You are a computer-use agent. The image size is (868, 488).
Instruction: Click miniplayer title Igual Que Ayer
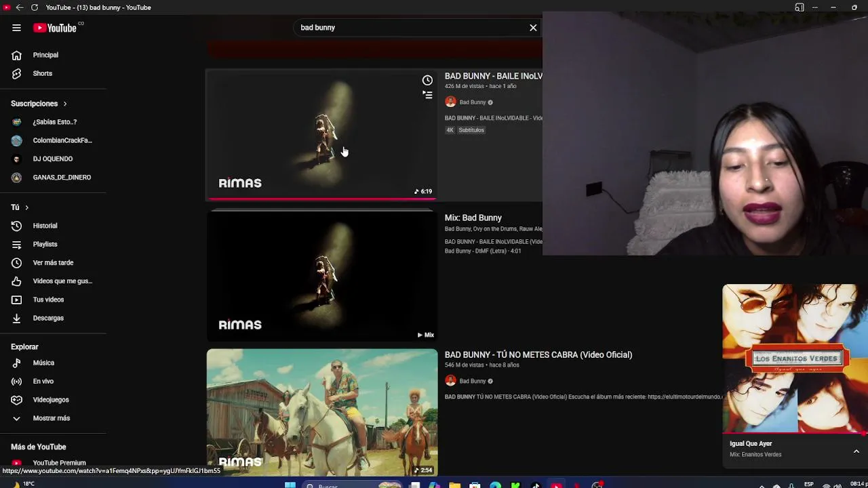(751, 443)
